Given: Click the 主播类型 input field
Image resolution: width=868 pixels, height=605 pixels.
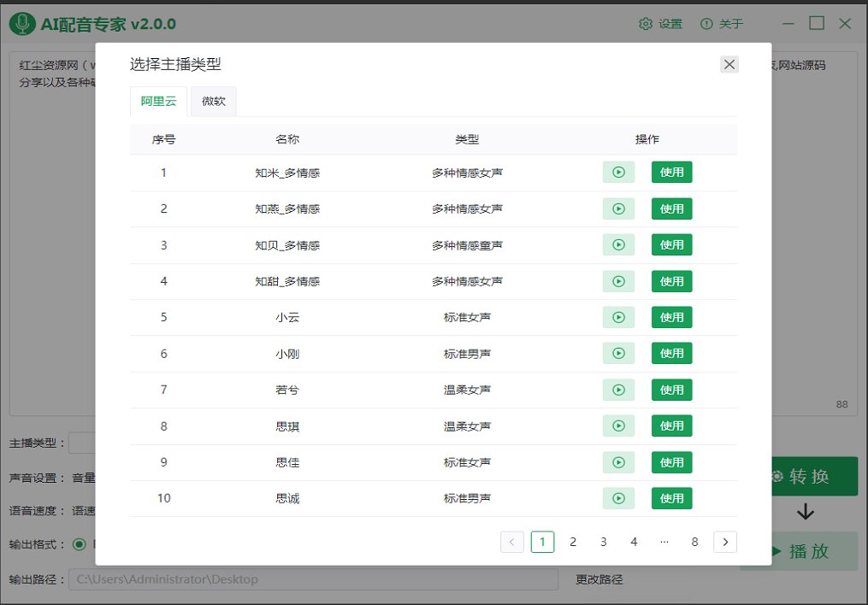Looking at the screenshot, I should 82,443.
